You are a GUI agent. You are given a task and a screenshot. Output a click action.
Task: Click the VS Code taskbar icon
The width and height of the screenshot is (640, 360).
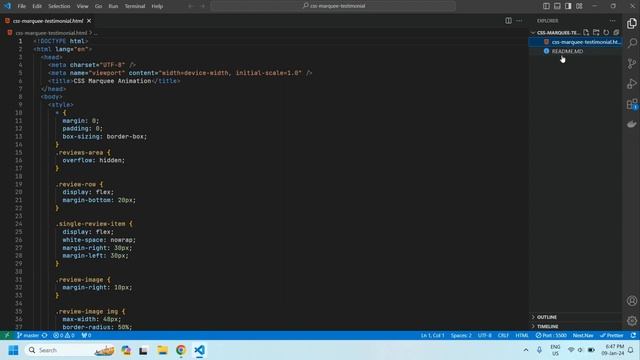click(x=199, y=350)
